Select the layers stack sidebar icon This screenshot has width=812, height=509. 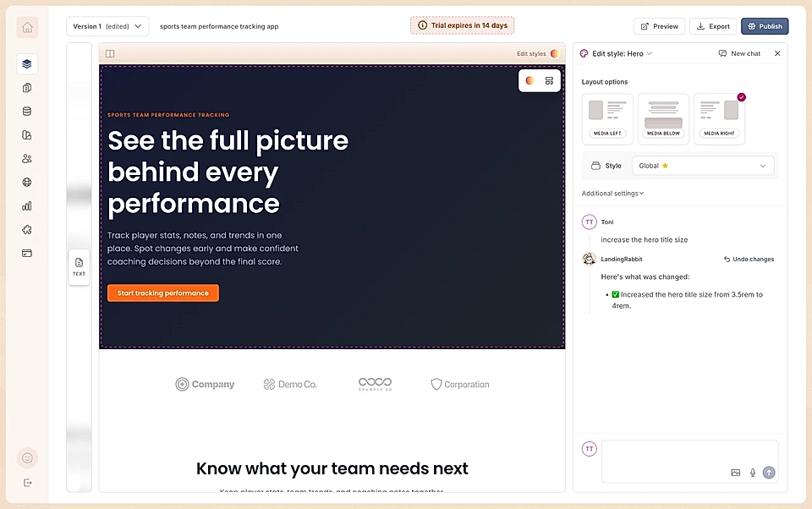[27, 63]
